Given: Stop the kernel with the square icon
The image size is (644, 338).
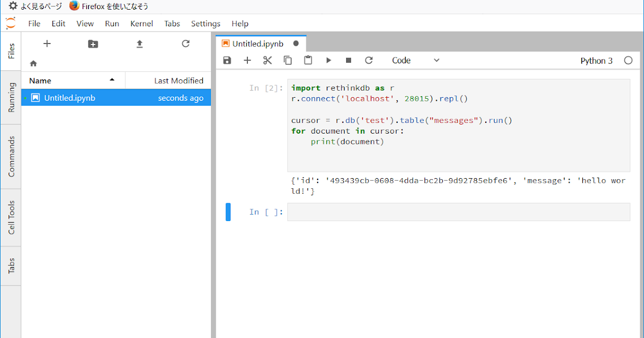Looking at the screenshot, I should (348, 60).
